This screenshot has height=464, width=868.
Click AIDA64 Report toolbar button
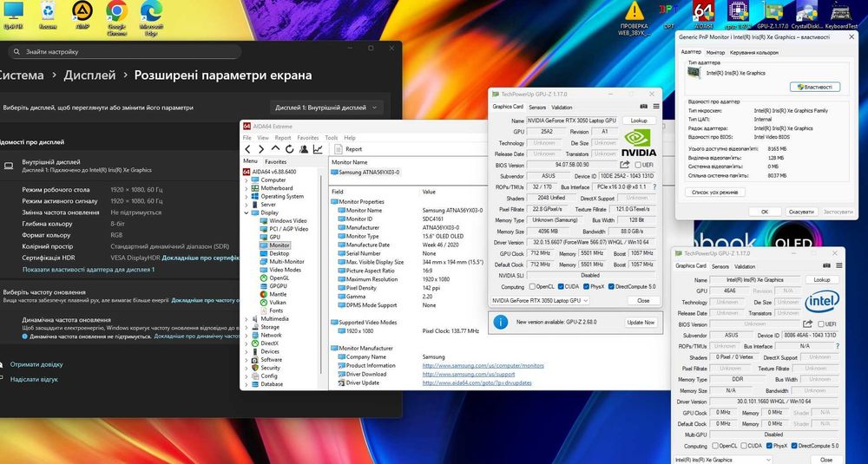click(x=348, y=149)
